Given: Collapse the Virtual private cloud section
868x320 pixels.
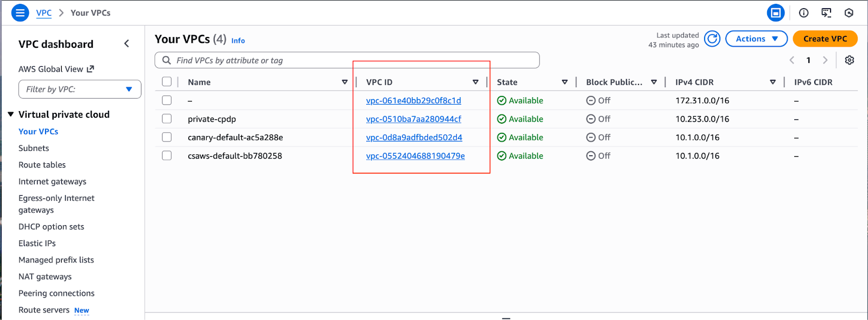Looking at the screenshot, I should (x=11, y=114).
